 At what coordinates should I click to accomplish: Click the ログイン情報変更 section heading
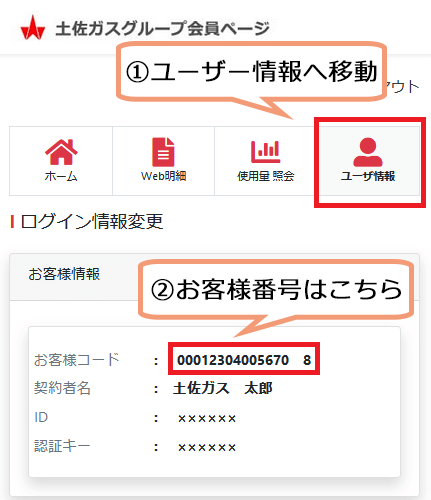click(x=92, y=221)
